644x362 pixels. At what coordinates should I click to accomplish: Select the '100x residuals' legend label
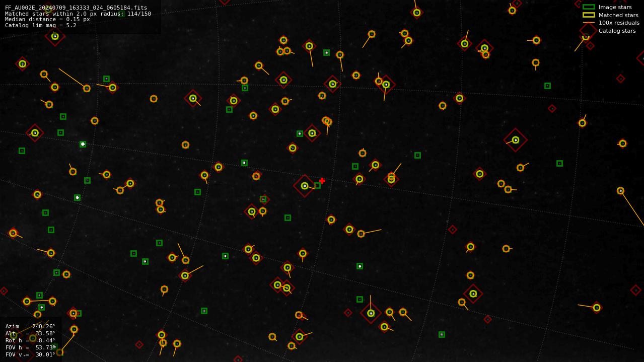619,23
